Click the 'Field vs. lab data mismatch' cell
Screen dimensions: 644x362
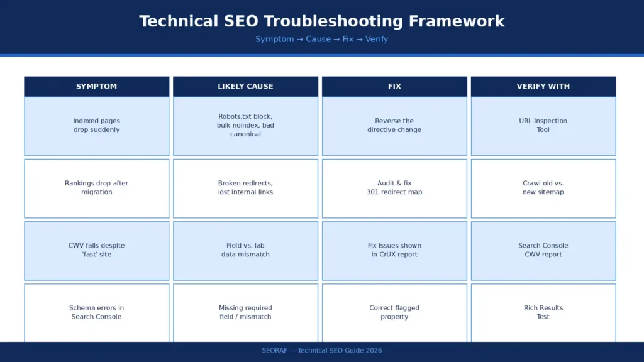click(x=246, y=251)
